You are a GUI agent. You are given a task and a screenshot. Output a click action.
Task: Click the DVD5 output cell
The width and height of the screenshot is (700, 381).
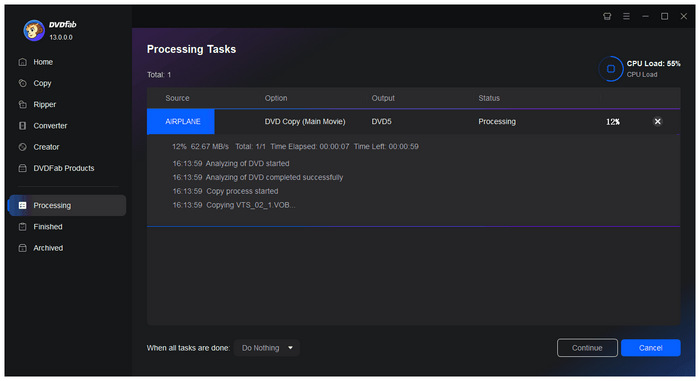tap(381, 121)
